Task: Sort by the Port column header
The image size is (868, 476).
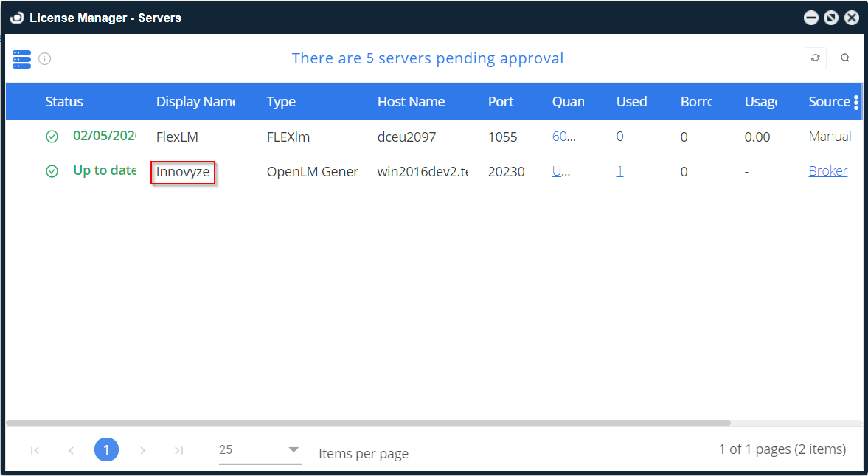Action: pos(501,102)
